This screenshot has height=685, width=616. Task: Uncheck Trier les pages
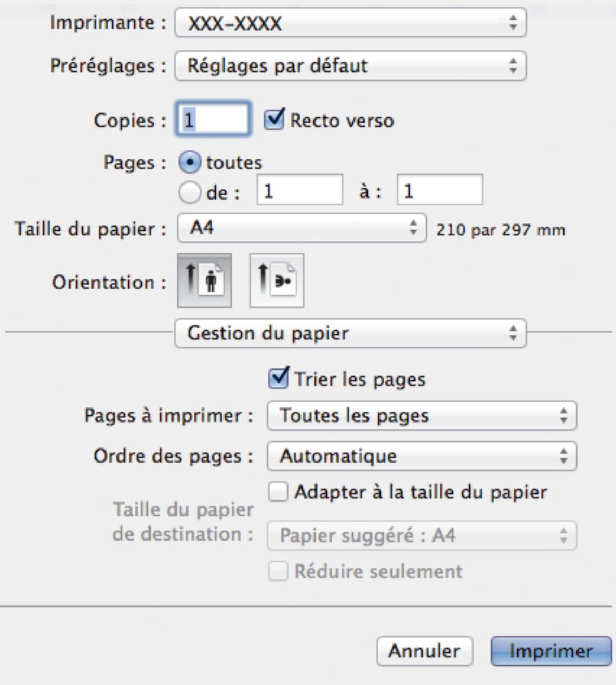[x=278, y=378]
